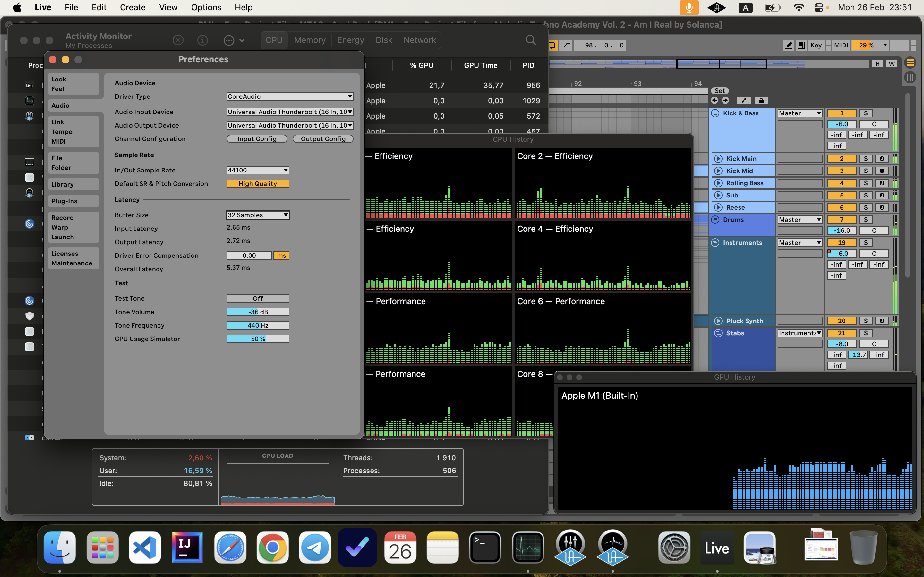Jump to the next locator arrow
The width and height of the screenshot is (924, 577).
click(x=725, y=100)
